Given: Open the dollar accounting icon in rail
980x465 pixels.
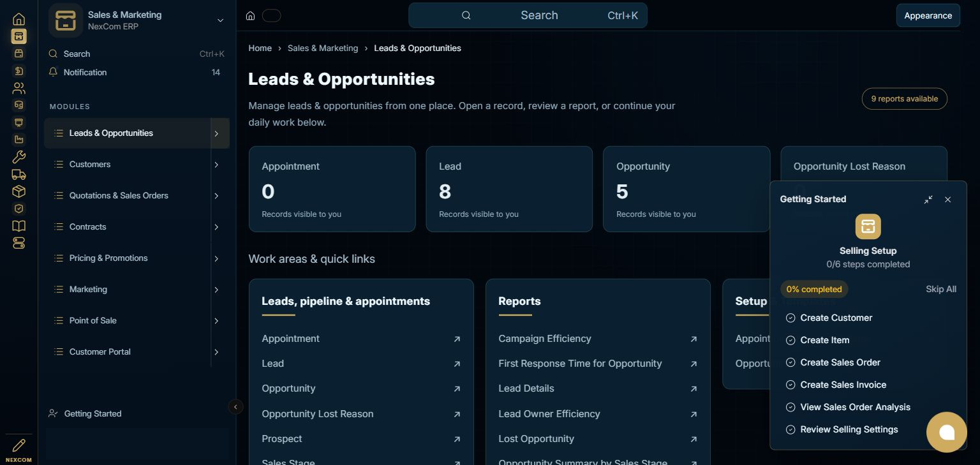Looking at the screenshot, I should tap(19, 71).
